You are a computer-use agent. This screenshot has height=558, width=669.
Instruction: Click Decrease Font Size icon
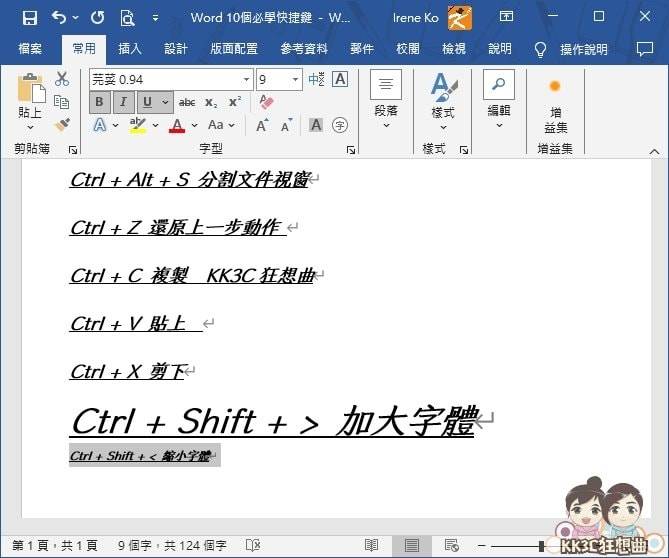pyautogui.click(x=286, y=125)
